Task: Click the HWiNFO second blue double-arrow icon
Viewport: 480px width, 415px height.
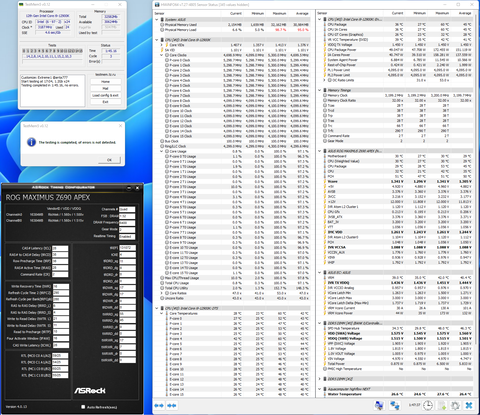Action: 172,405
